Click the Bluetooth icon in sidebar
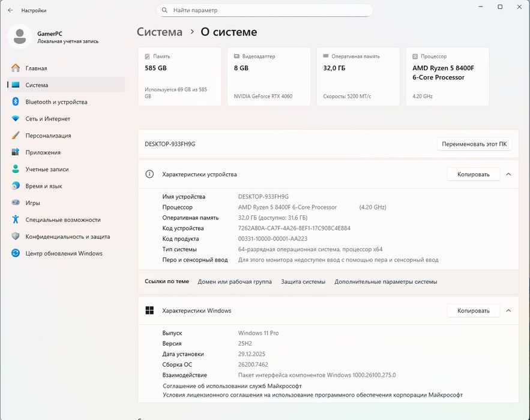 pyautogui.click(x=16, y=102)
